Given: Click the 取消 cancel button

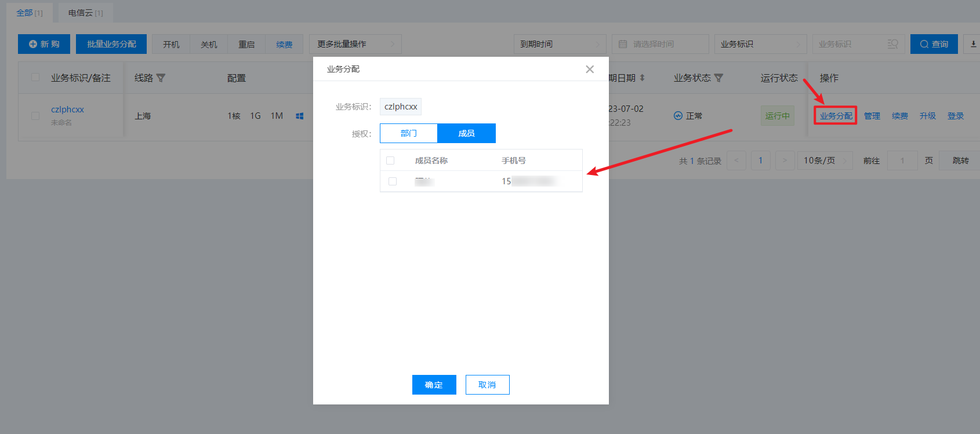Looking at the screenshot, I should coord(487,385).
